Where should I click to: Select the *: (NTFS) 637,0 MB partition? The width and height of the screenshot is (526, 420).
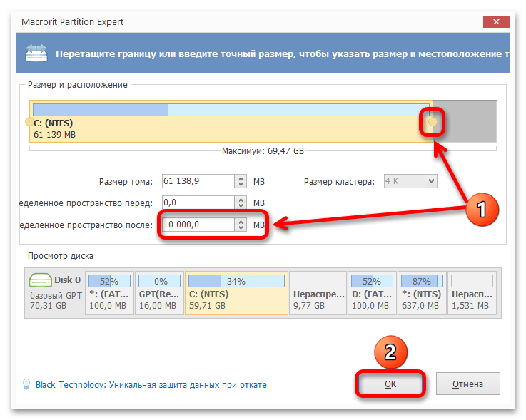(422, 292)
